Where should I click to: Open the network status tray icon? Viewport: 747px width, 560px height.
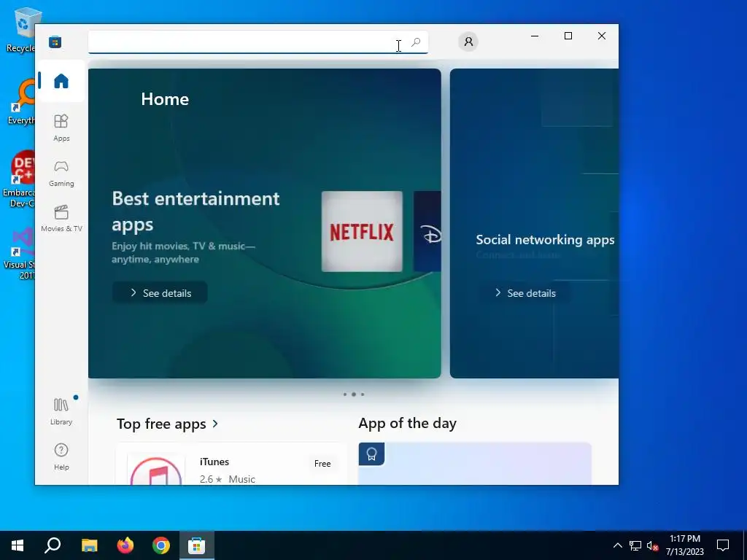tap(635, 545)
